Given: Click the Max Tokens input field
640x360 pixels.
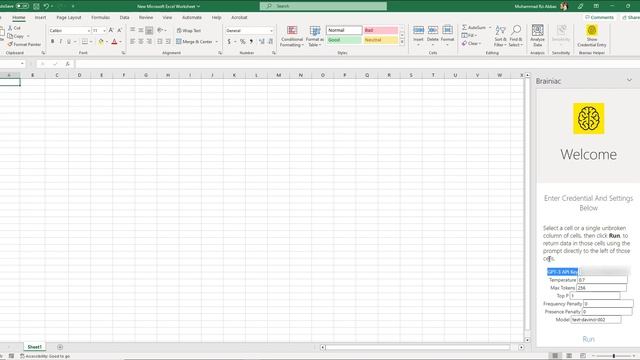Looking at the screenshot, I should coord(602,288).
